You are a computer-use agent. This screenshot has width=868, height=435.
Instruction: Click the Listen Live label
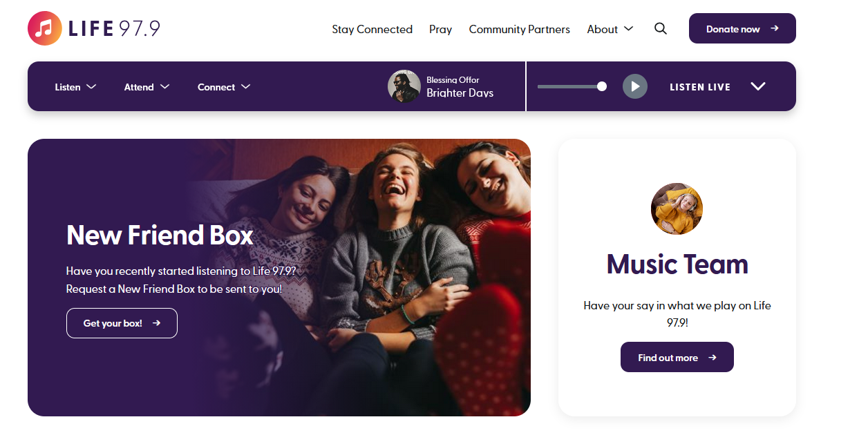coord(699,87)
